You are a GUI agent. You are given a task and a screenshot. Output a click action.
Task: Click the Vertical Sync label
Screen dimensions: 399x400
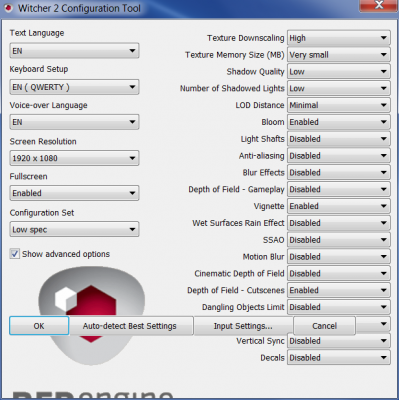tap(260, 341)
